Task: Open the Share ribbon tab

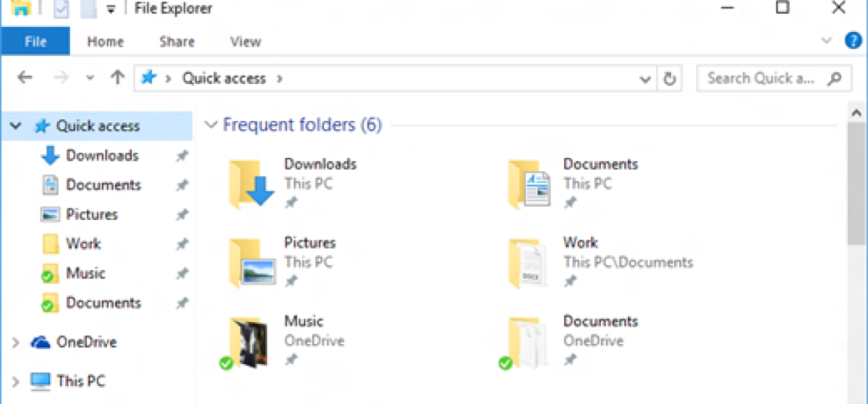Action: pos(176,42)
